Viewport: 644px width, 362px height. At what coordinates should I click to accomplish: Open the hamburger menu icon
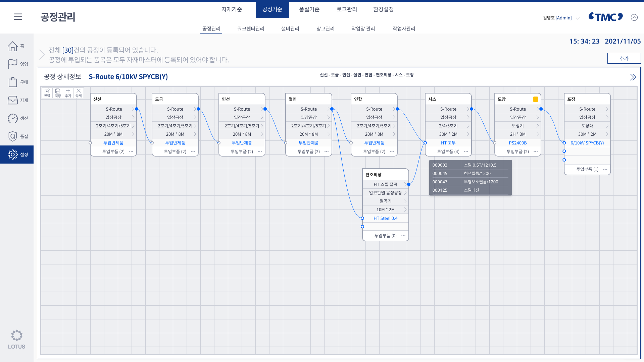[18, 17]
